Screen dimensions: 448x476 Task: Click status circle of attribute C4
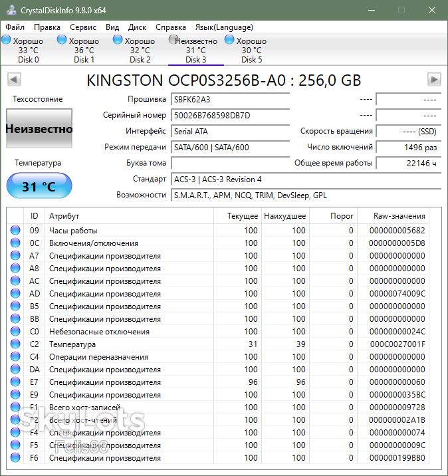click(x=15, y=357)
